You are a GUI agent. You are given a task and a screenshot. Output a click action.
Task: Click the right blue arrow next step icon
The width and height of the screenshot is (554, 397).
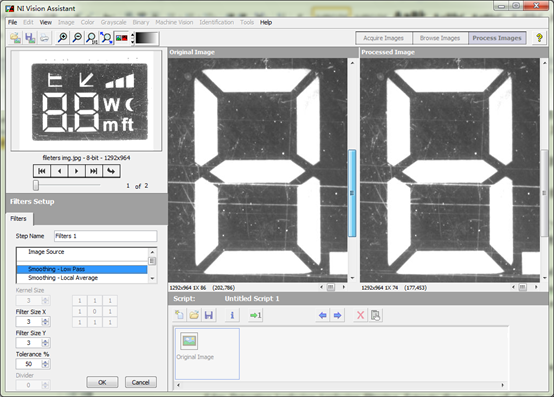[337, 315]
